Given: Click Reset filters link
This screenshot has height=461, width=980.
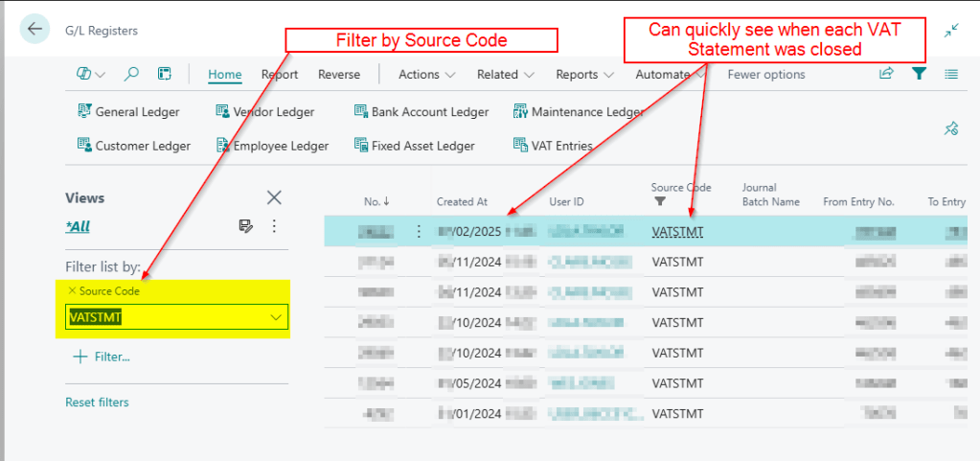Looking at the screenshot, I should click(x=97, y=402).
